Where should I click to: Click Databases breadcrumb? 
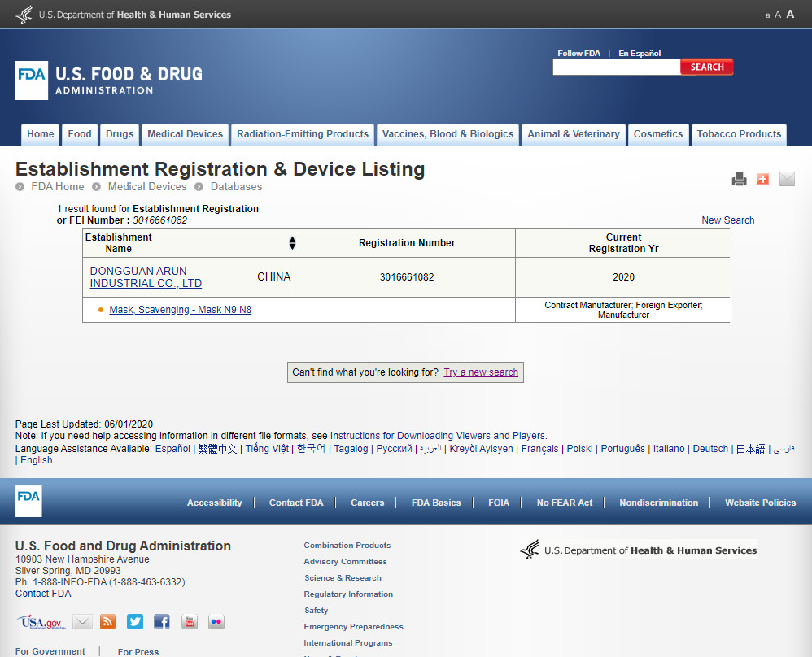pos(236,186)
